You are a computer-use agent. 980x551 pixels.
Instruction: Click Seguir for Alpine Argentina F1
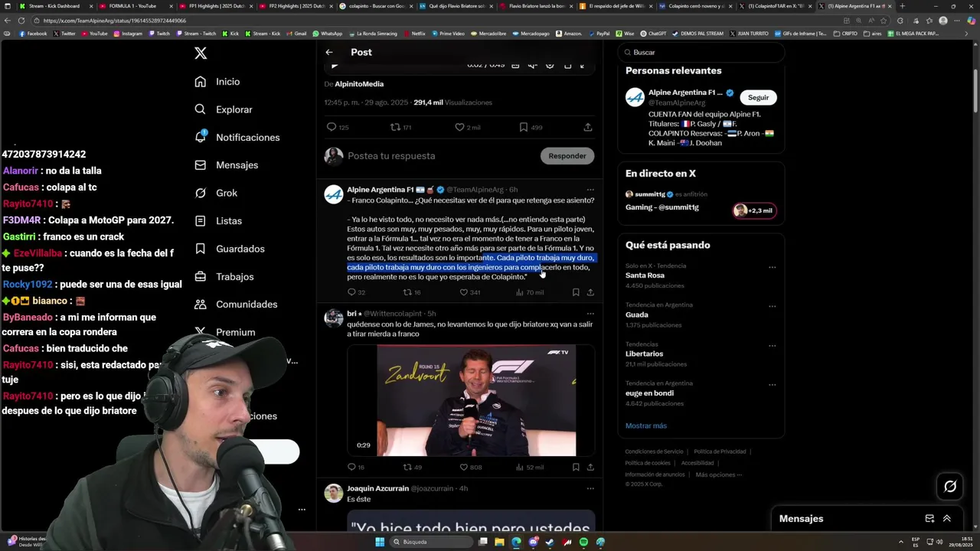(758, 97)
